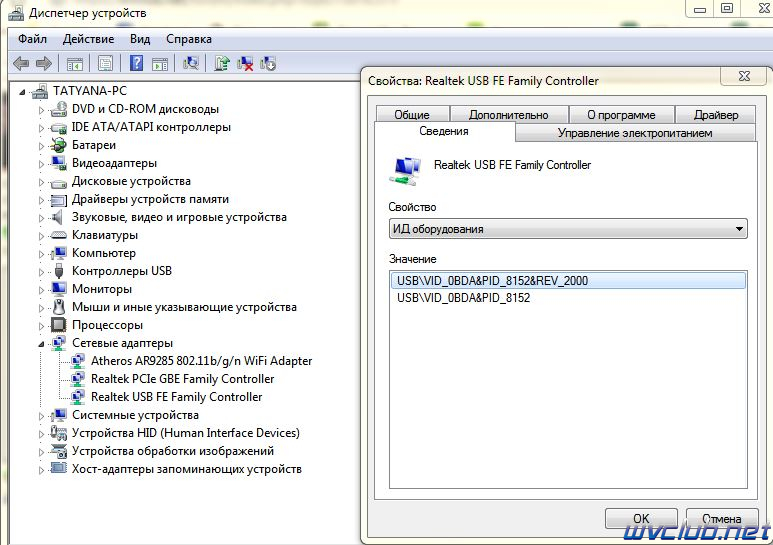Open the Справка menu

(x=189, y=39)
